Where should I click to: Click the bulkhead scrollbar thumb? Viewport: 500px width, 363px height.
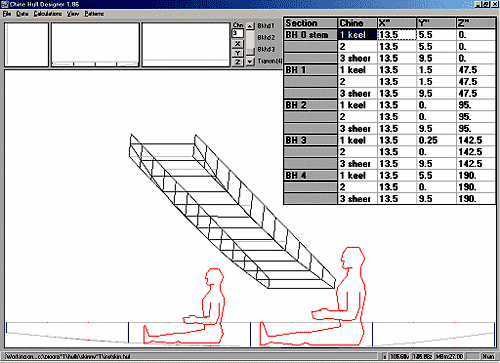(250, 52)
